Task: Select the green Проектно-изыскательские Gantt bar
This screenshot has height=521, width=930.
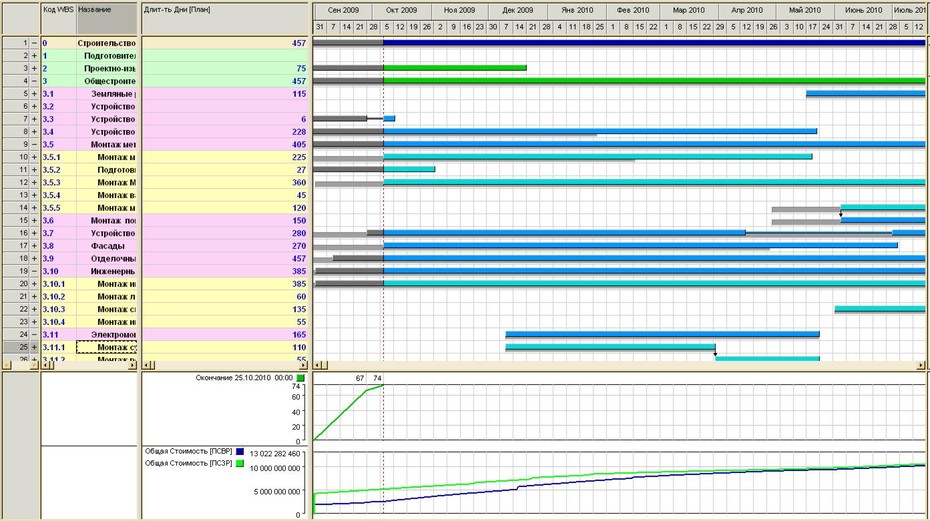Action: pos(455,68)
